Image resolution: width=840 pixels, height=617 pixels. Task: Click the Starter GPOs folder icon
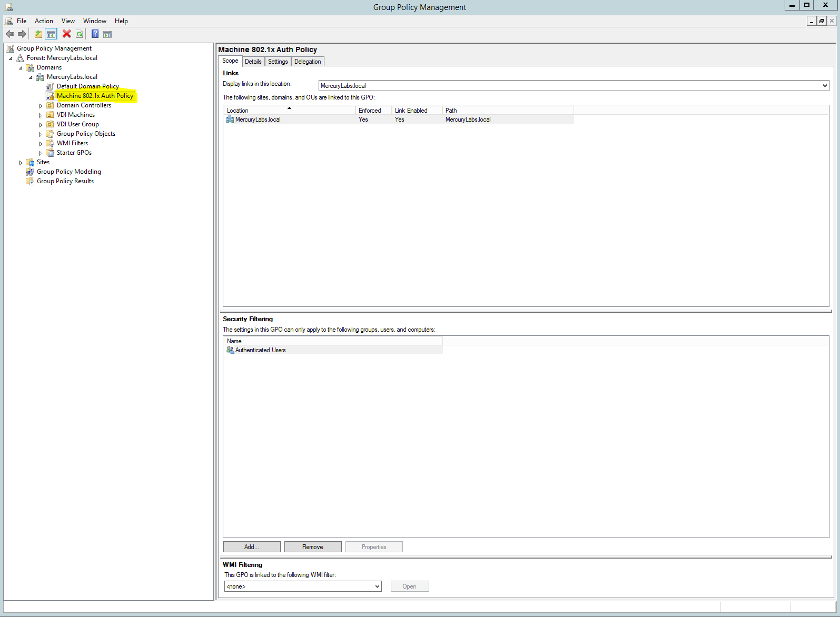coord(50,153)
